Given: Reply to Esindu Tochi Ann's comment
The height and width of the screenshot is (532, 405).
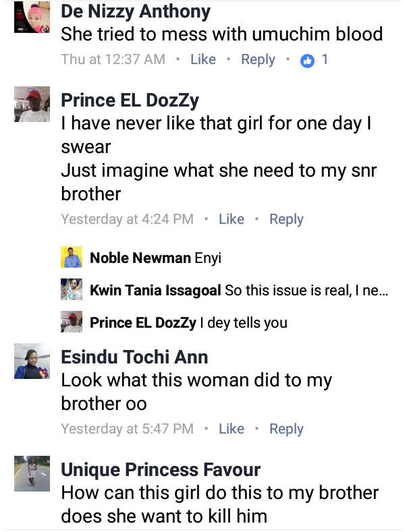Looking at the screenshot, I should [286, 429].
